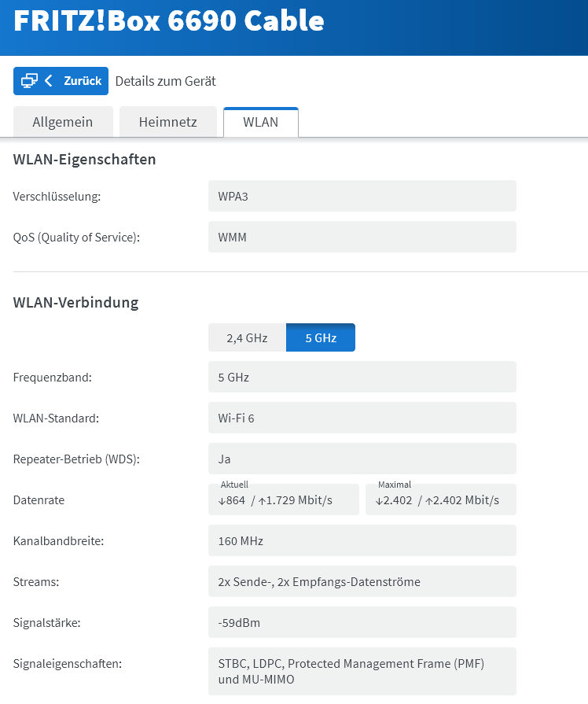
Task: Click the WLAN-Standard field showing Wi-Fi 6
Action: pyautogui.click(x=362, y=418)
